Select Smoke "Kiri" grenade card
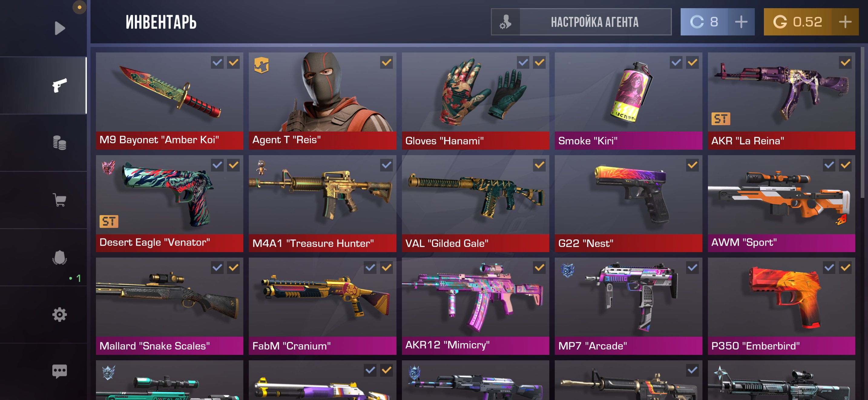868x400 pixels. 628,101
